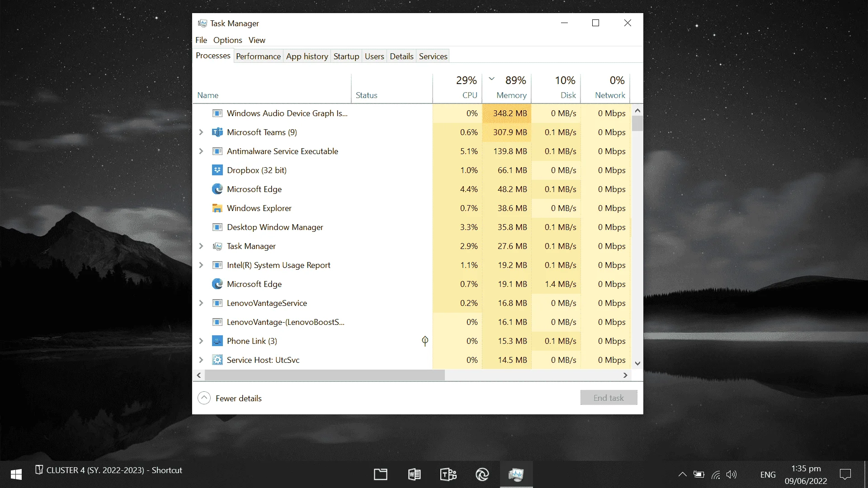Click the vertical scrollbar up arrow

(x=637, y=111)
